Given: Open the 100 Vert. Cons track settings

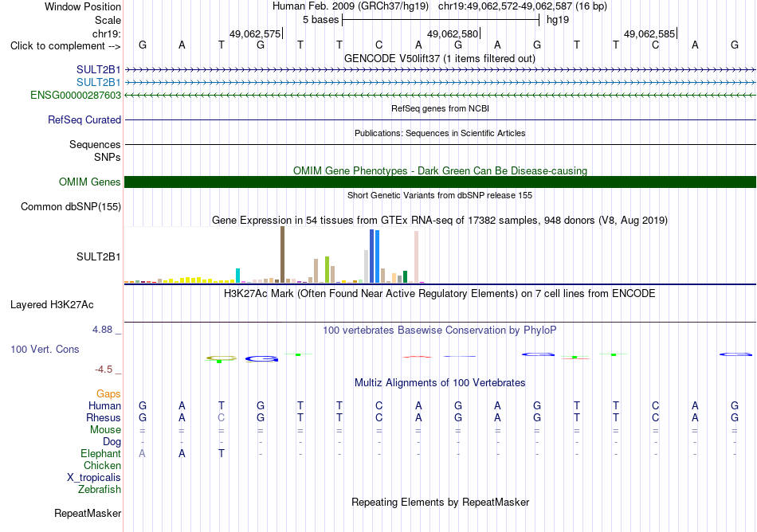Looking at the screenshot, I should (45, 349).
